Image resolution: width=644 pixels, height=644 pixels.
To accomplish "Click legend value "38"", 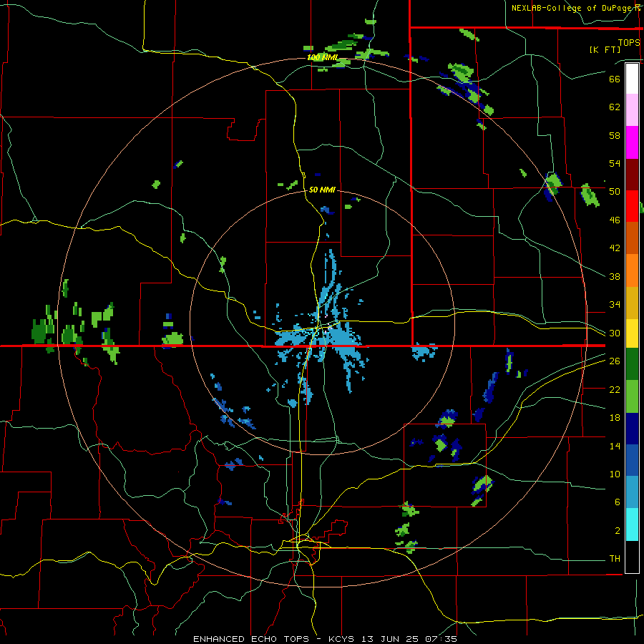I will tap(615, 276).
